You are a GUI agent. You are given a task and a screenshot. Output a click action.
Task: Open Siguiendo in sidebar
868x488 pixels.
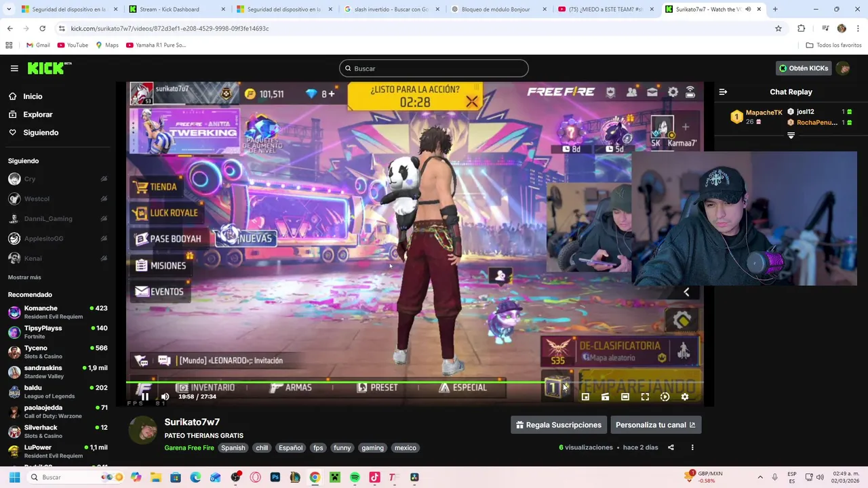(x=41, y=132)
